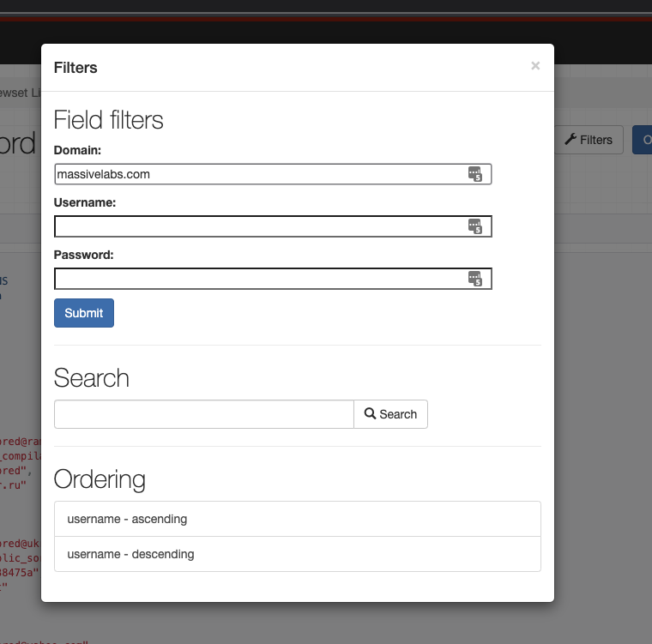Click the "Username:" field label

(x=84, y=202)
